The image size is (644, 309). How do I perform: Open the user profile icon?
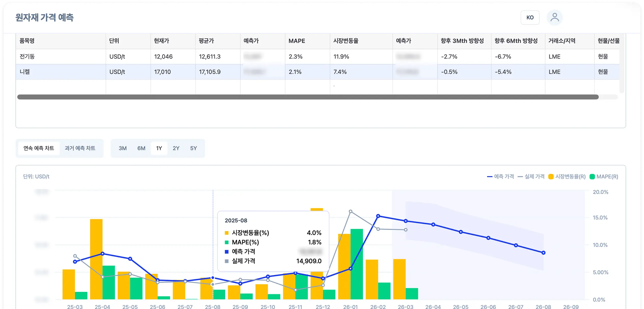pos(555,18)
